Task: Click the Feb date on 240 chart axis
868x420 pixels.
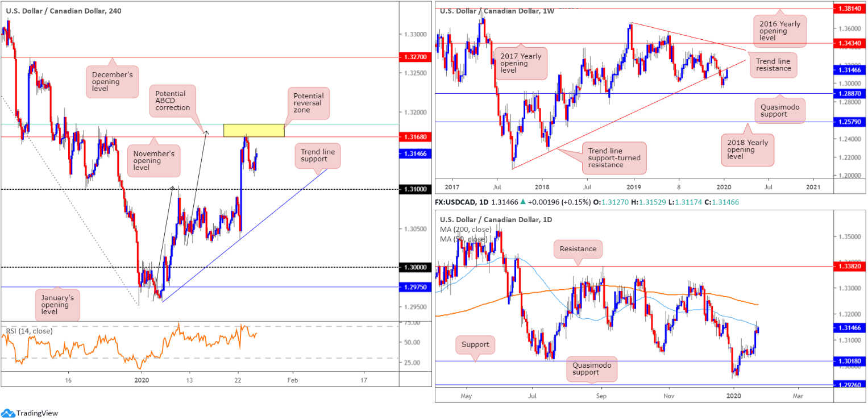Action: 292,380
